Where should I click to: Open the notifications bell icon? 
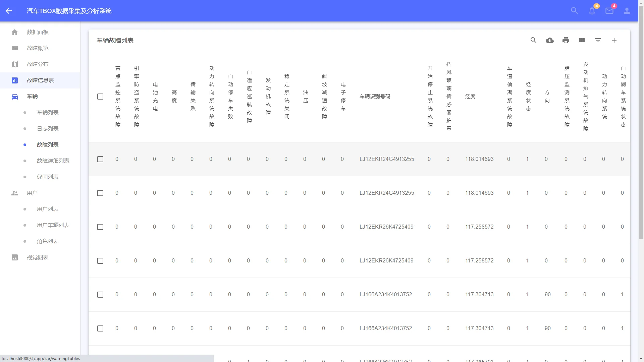592,11
